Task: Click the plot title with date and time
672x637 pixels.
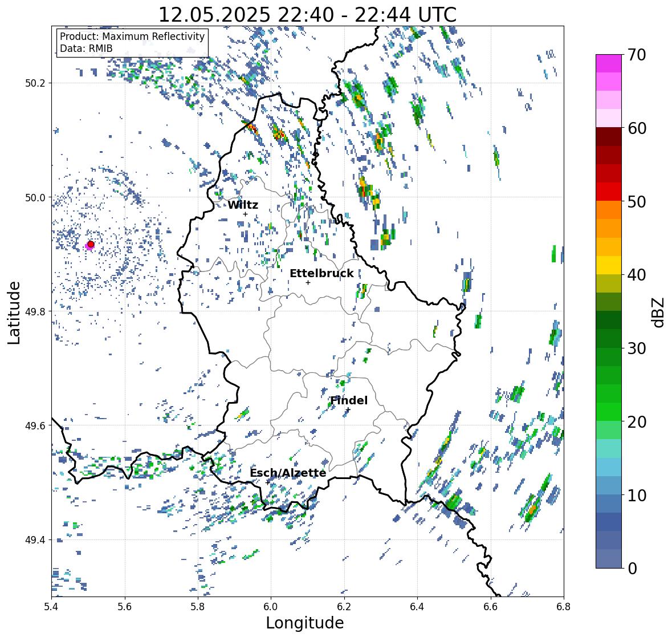Action: click(x=307, y=15)
